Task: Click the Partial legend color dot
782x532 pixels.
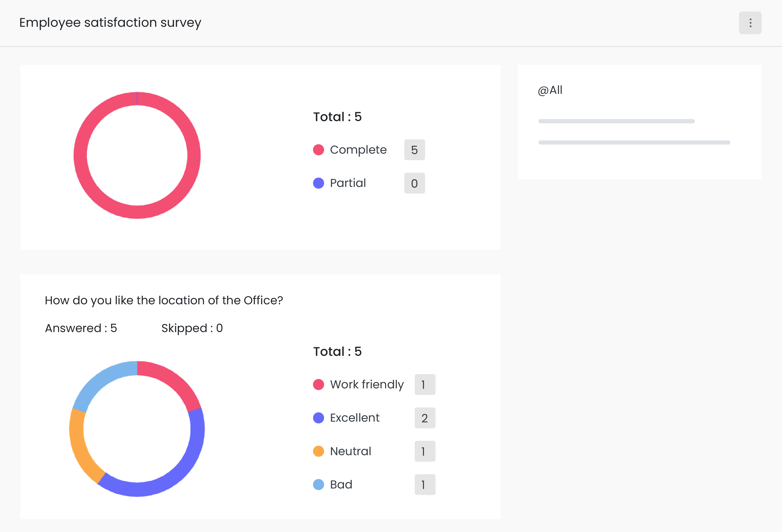Action: click(318, 183)
